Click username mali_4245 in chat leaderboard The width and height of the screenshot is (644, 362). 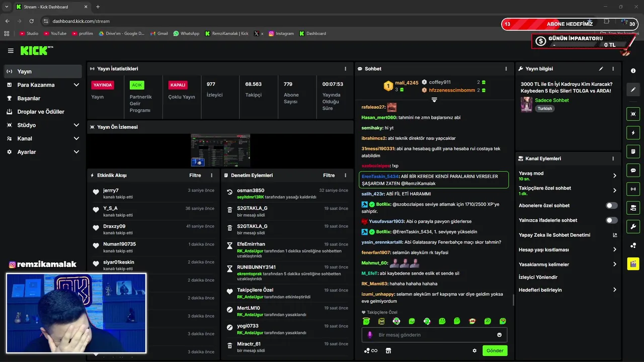pyautogui.click(x=407, y=83)
